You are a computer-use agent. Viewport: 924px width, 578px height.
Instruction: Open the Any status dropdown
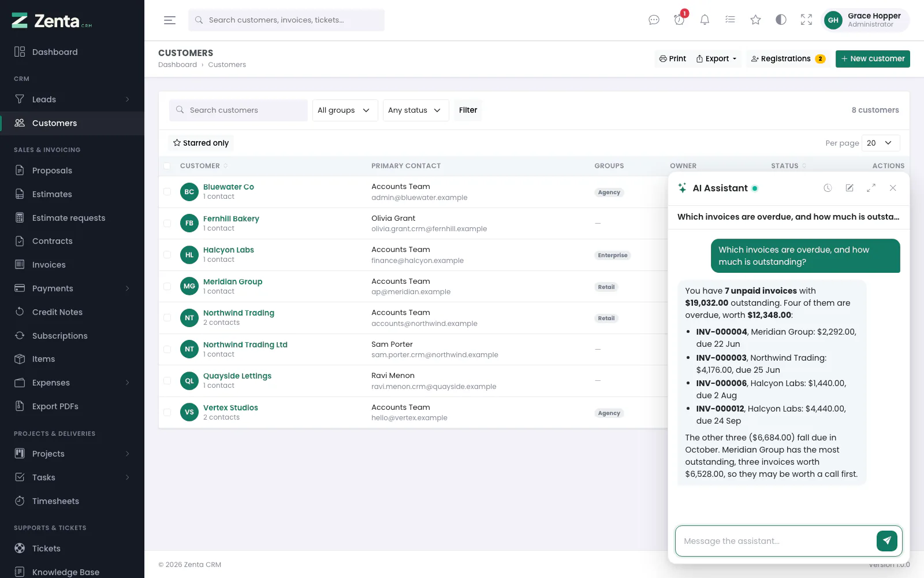pos(416,110)
